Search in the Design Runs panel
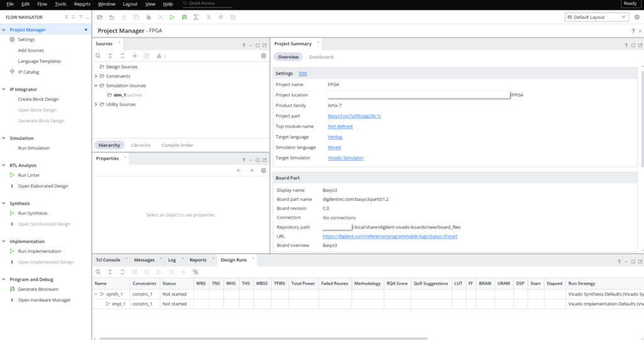The image size is (644, 340). (x=98, y=272)
